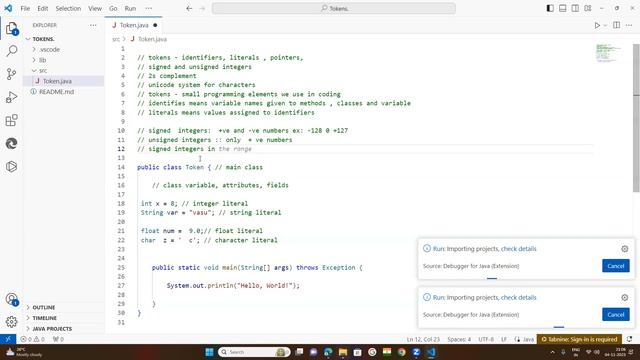Open the Edge tools icon in the activity bar
Image resolution: width=640 pixels, height=360 pixels.
pos(11,143)
